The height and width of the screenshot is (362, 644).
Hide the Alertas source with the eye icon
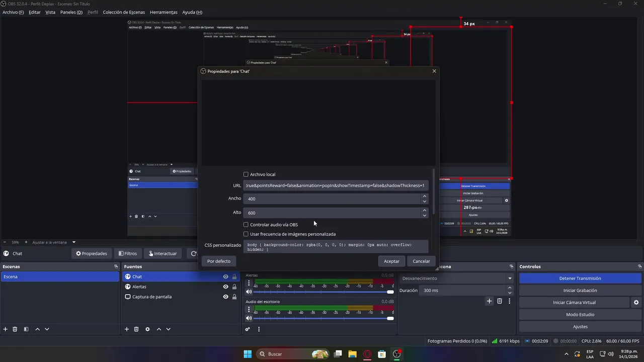[x=225, y=287]
